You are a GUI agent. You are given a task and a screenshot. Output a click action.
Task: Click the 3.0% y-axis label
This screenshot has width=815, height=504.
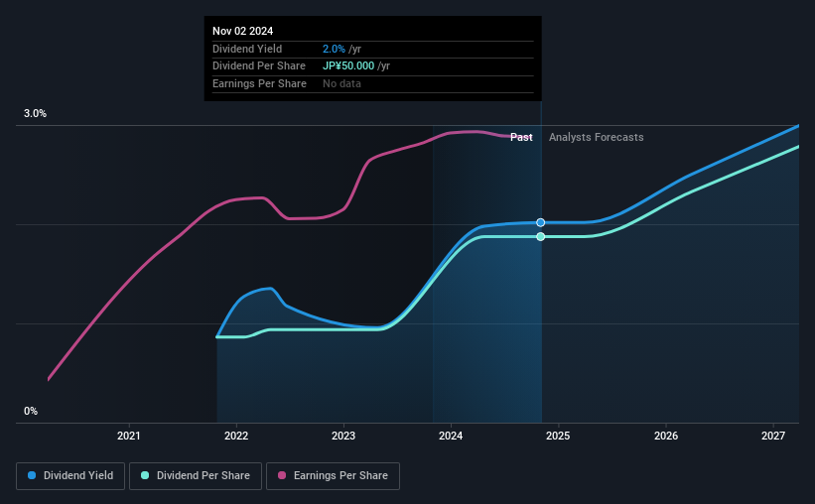click(35, 113)
